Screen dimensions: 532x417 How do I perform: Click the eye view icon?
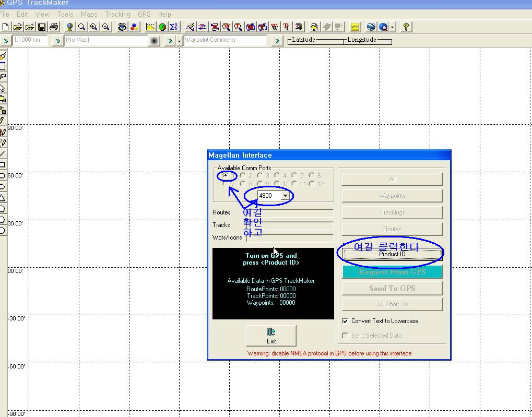coord(122,27)
